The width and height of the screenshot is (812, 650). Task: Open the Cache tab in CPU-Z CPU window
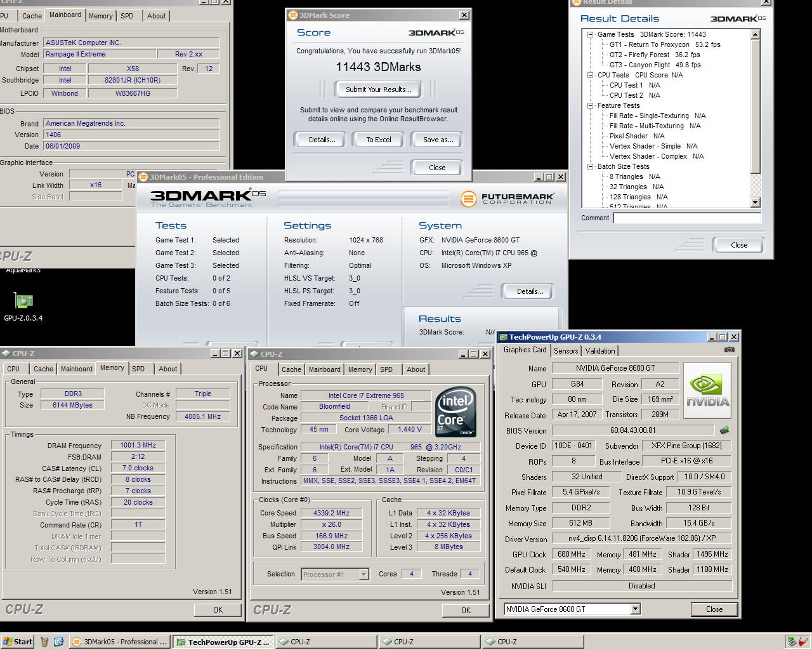[291, 369]
